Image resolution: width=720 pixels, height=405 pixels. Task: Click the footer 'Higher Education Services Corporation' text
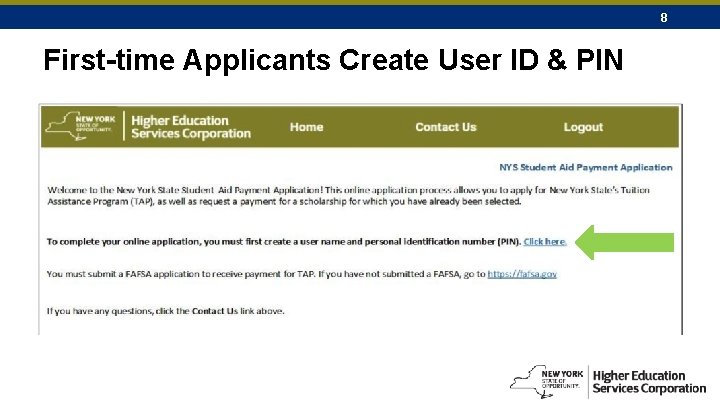[649, 382]
